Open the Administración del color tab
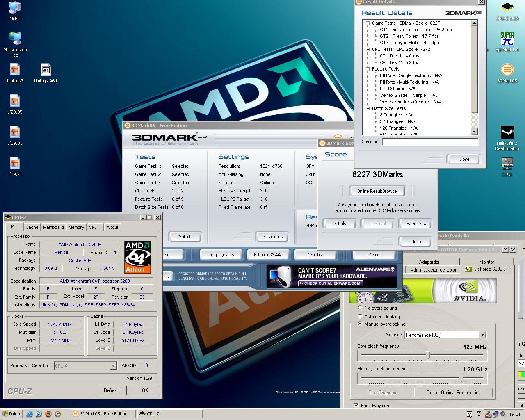The image size is (525, 420). click(433, 270)
